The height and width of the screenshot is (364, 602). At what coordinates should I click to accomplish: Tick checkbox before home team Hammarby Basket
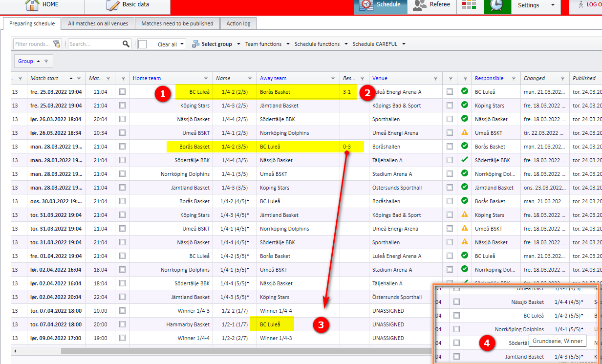(122, 324)
